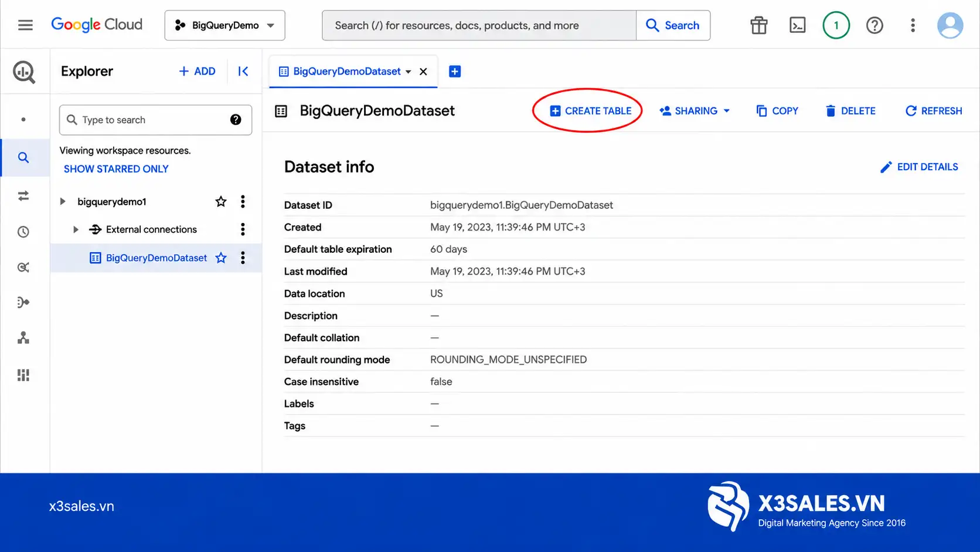Open Dataform sidebar icon

click(x=23, y=303)
